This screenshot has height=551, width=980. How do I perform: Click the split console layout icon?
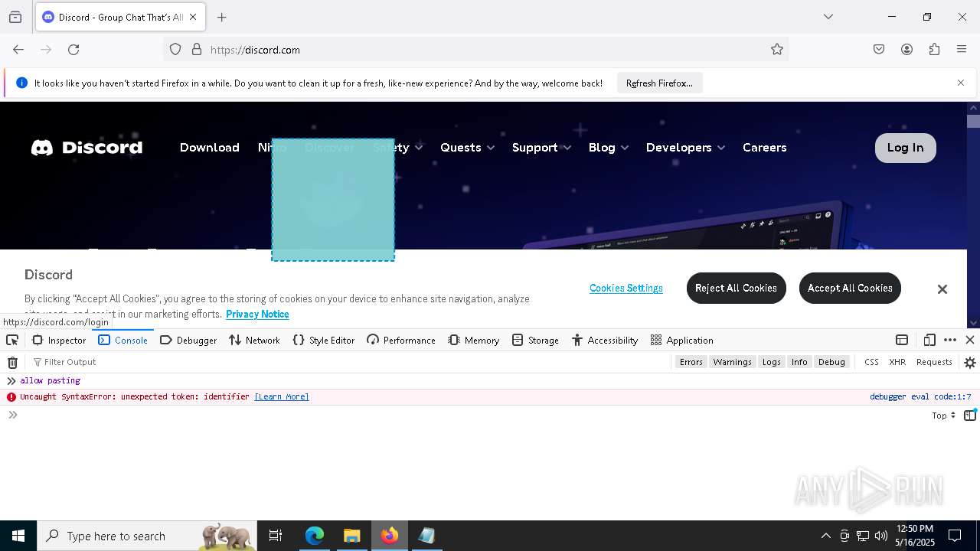coord(902,341)
